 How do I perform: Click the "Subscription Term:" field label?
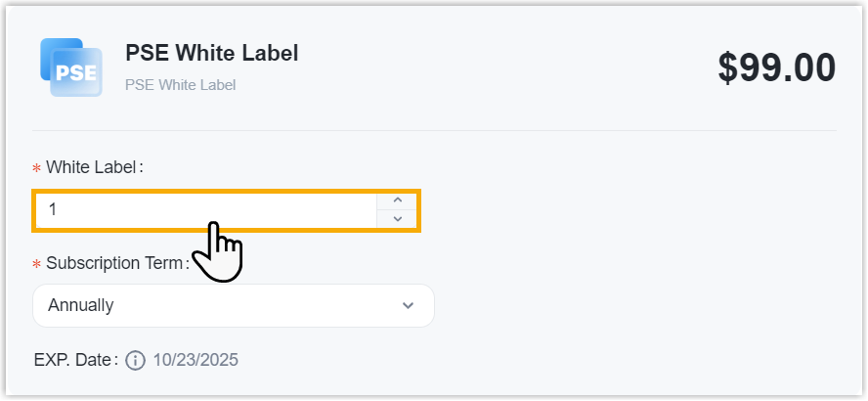click(x=116, y=264)
